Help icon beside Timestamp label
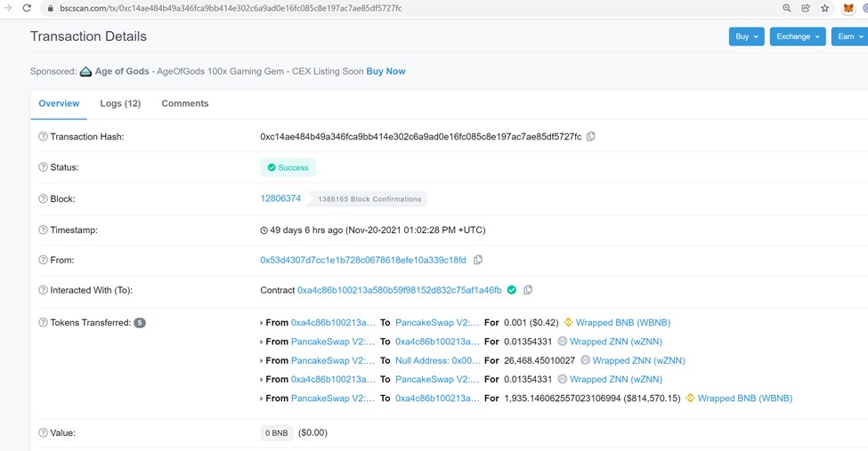Image resolution: width=868 pixels, height=451 pixels. click(x=44, y=230)
